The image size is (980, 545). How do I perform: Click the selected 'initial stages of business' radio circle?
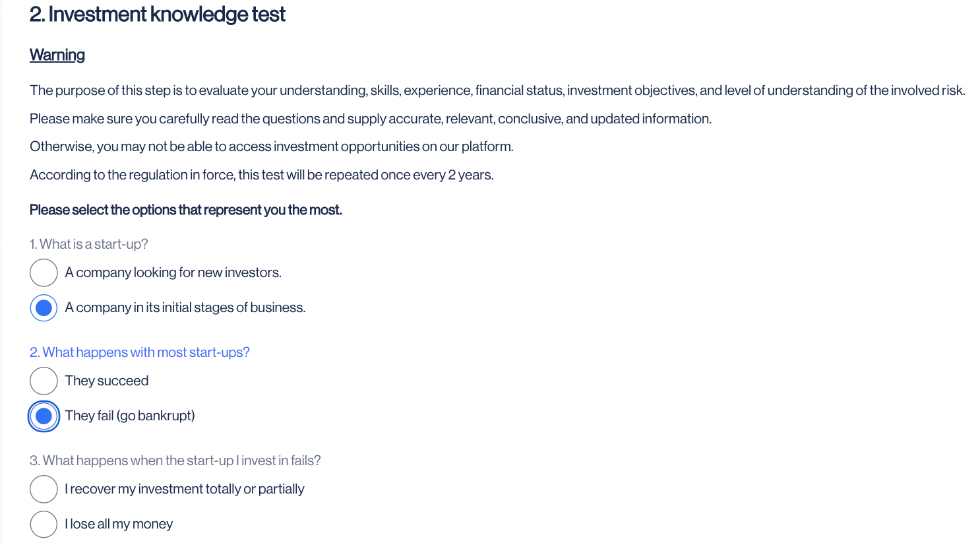coord(44,307)
